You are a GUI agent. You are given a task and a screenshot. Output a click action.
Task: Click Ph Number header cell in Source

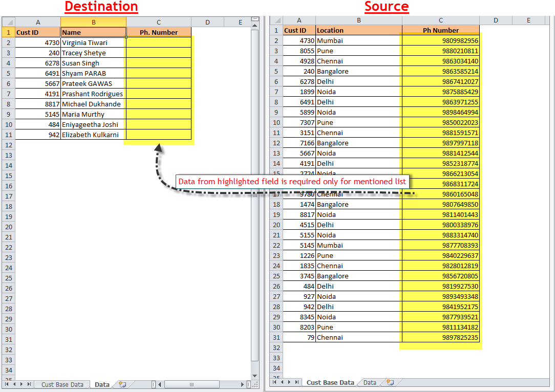[x=441, y=30]
